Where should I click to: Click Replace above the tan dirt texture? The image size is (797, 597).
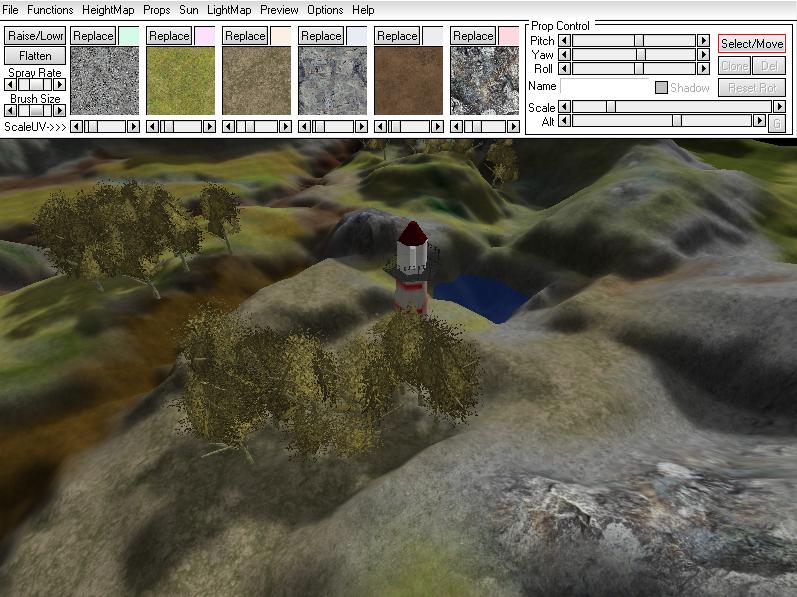[245, 36]
